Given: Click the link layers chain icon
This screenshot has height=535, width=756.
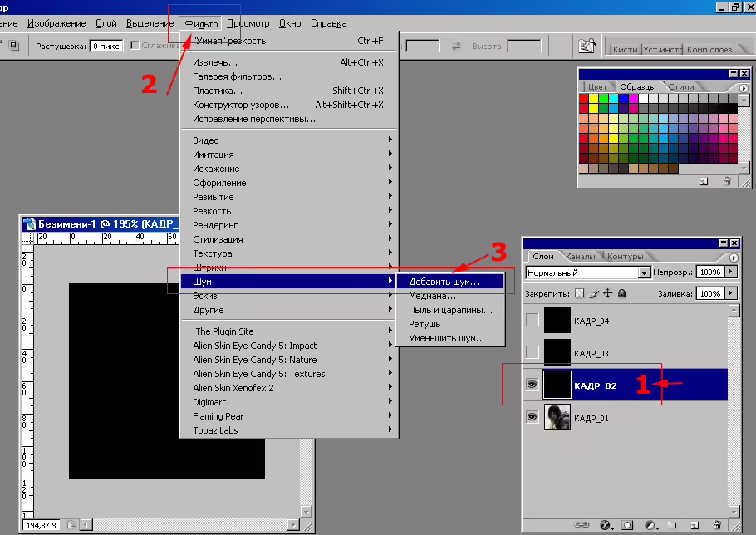Looking at the screenshot, I should point(582,525).
